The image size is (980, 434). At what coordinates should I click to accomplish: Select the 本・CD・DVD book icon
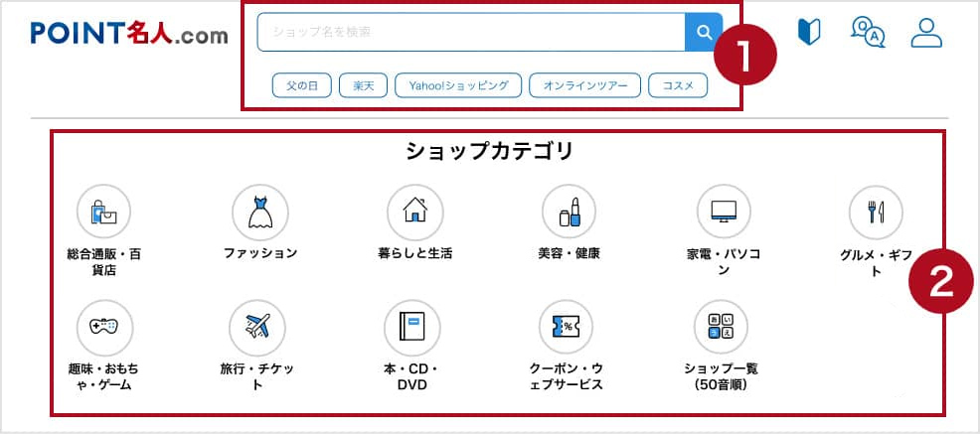(411, 327)
